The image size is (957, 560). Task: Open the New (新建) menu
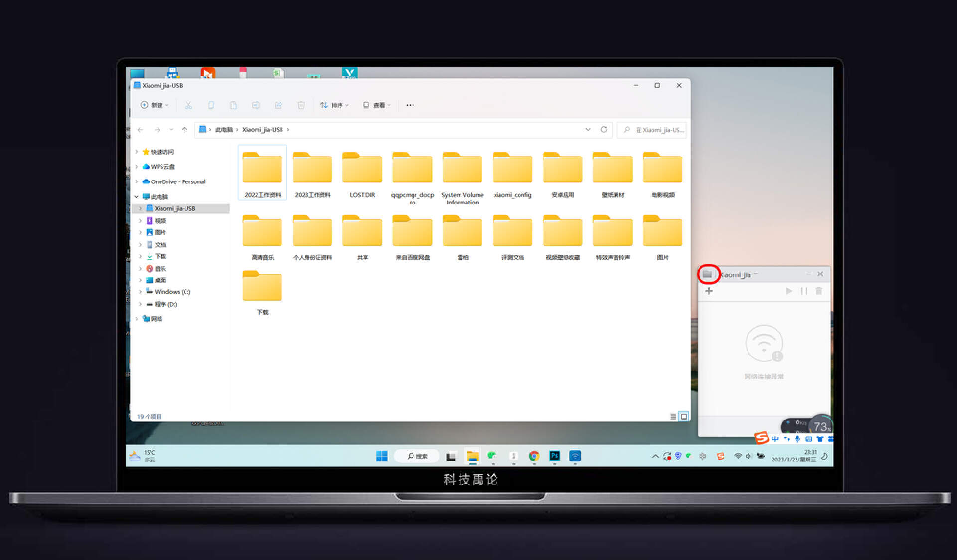[155, 105]
